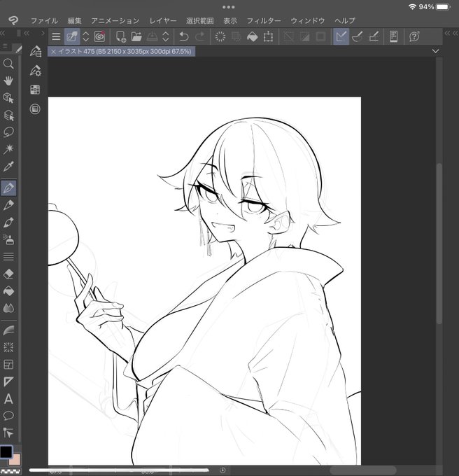
Task: Click the Open file folder icon
Action: point(136,36)
